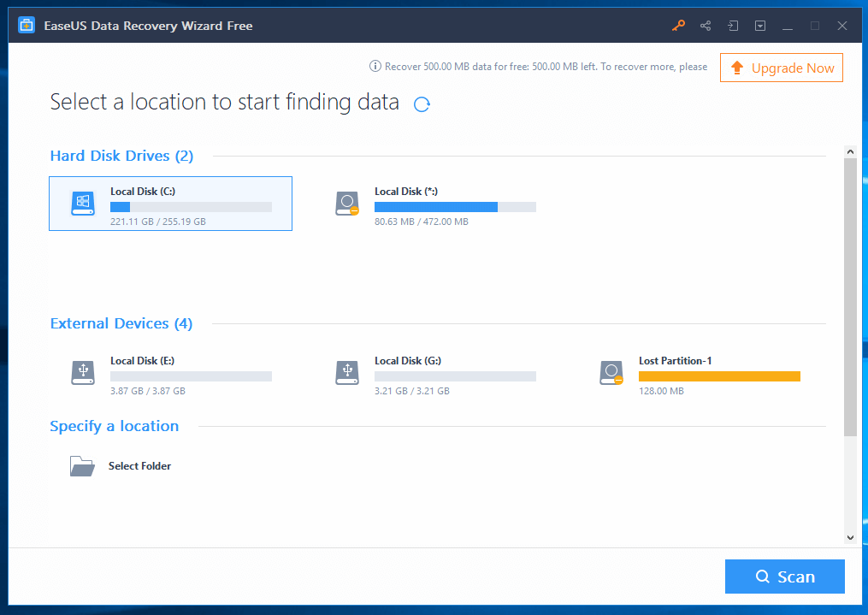
Task: Close the EaseUS window
Action: pyautogui.click(x=842, y=26)
